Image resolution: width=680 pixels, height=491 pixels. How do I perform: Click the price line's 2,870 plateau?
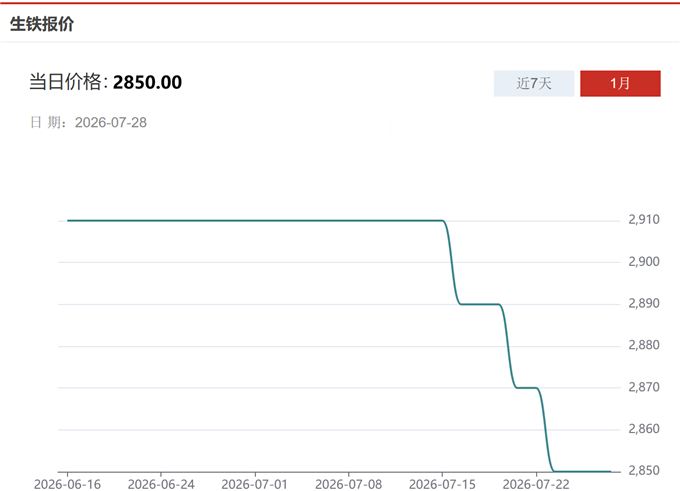(527, 388)
